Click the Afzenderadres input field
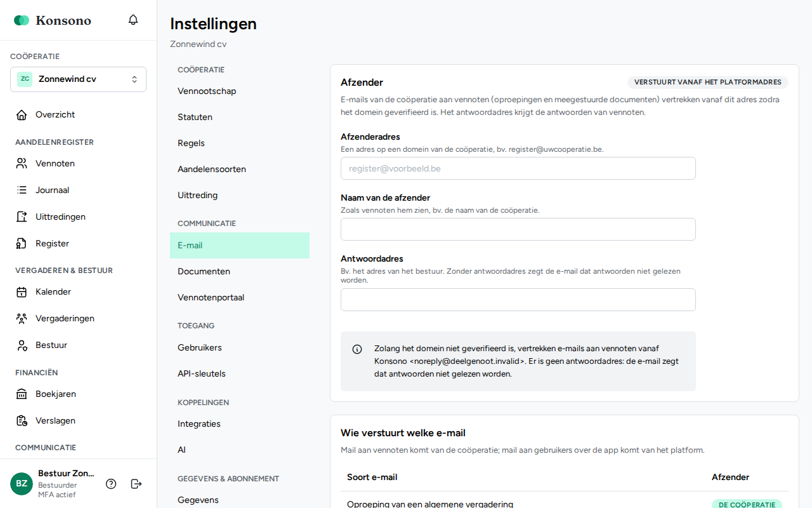 (518, 168)
